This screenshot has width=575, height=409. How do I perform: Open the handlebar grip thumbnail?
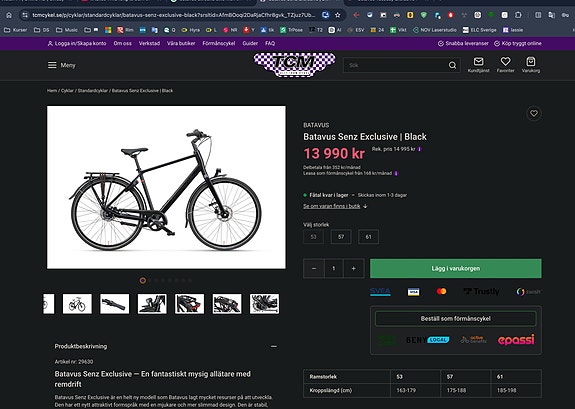(x=114, y=304)
